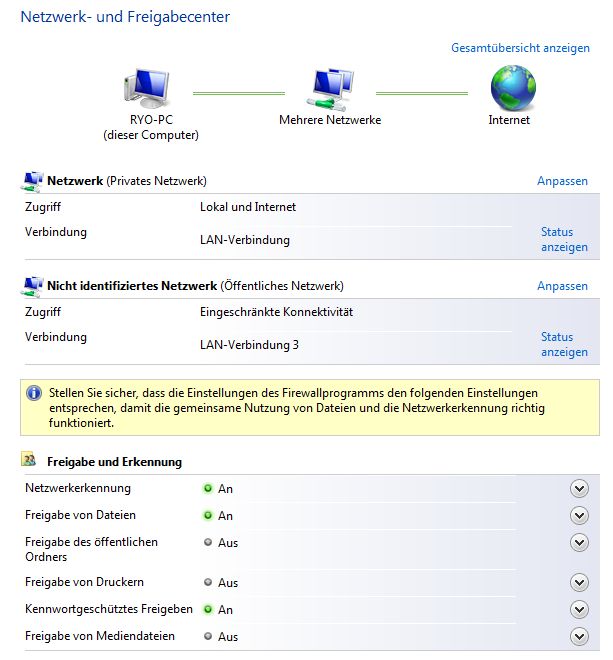Expand the Freigabe von Mediendateien settings
The height and width of the screenshot is (660, 613).
pos(579,636)
